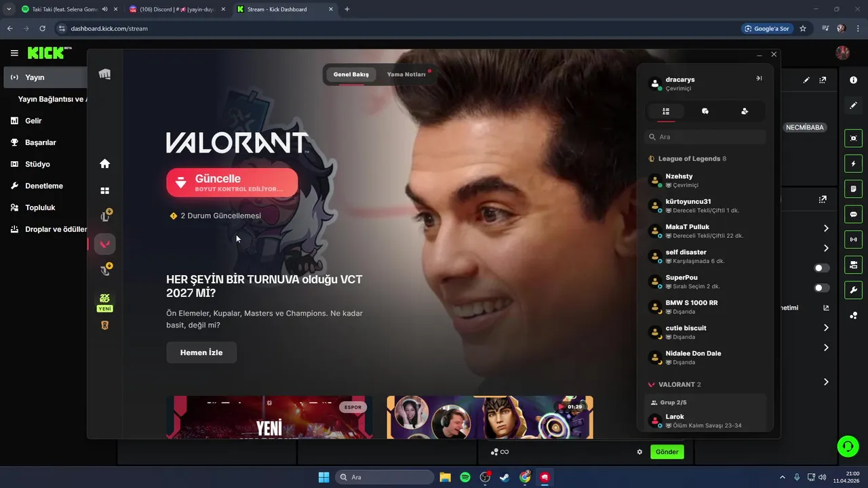Image resolution: width=868 pixels, height=488 pixels.
Task: Enable the first switch in Kick settings panel
Action: tap(821, 268)
